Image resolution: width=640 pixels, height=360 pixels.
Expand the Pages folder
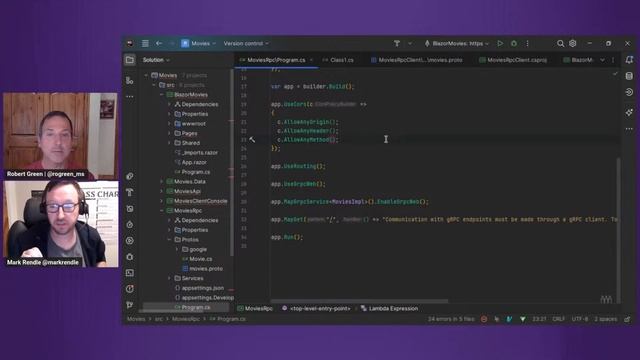(x=169, y=133)
